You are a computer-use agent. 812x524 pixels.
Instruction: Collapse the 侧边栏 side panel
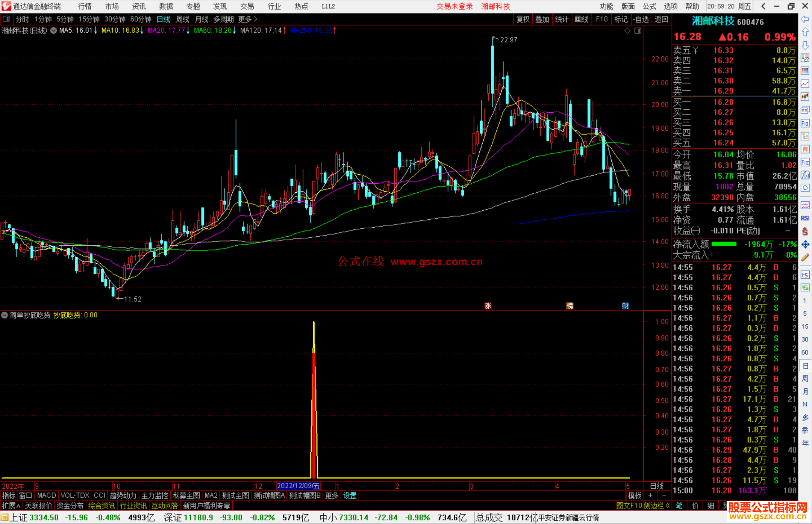(x=656, y=506)
